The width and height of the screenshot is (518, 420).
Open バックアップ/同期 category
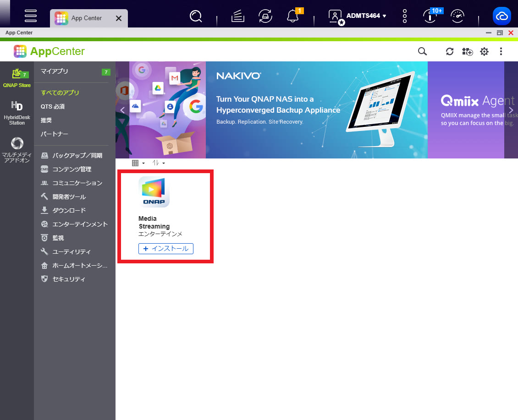[x=72, y=156]
